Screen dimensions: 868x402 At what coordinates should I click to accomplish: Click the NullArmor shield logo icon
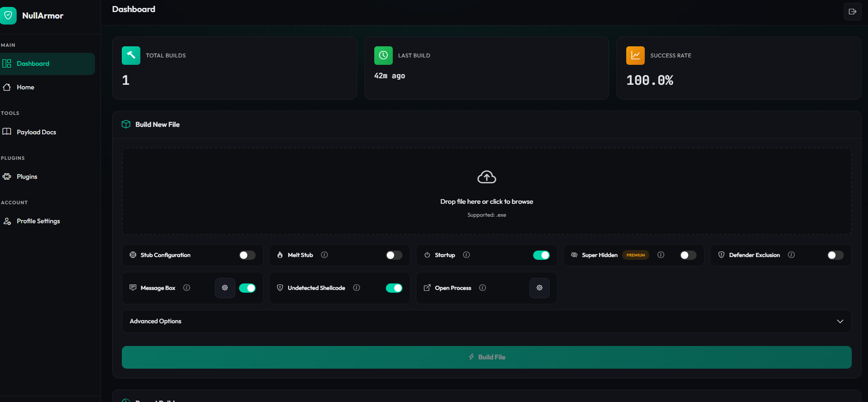[x=8, y=15]
